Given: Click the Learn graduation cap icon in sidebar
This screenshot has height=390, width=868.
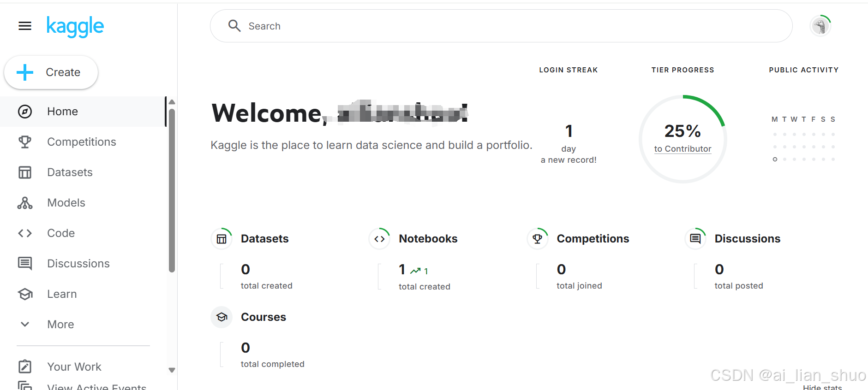Looking at the screenshot, I should (25, 294).
